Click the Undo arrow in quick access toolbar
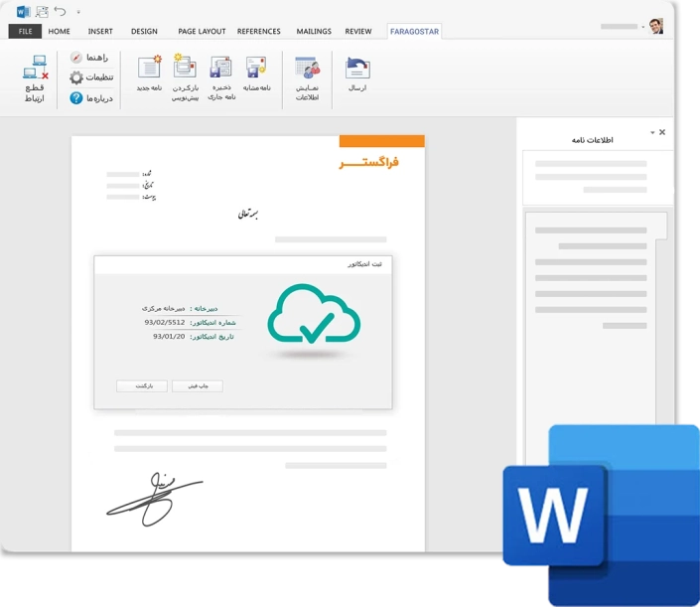The height and width of the screenshot is (607, 700). click(x=60, y=11)
